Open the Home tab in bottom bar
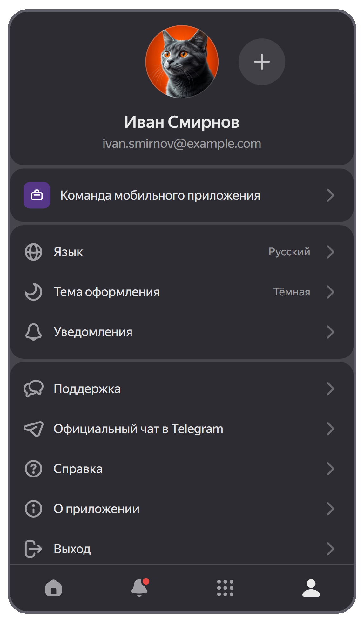 coord(53,587)
